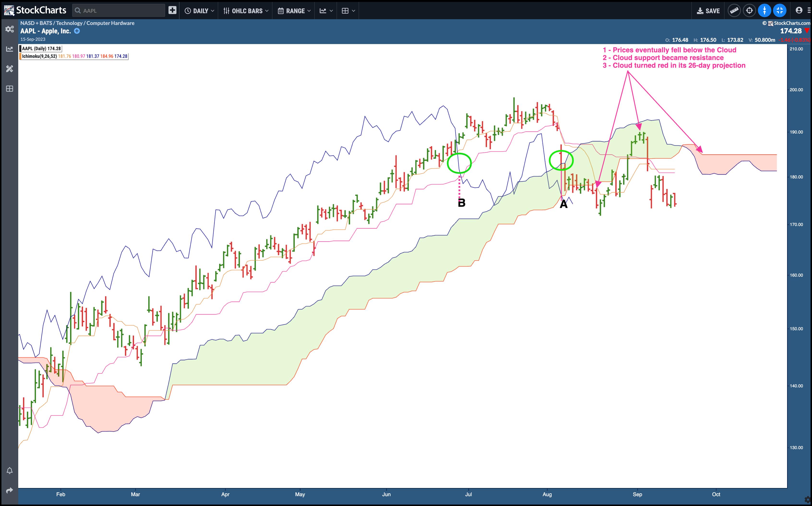
Task: Toggle the blue compress arrows button
Action: (x=764, y=10)
